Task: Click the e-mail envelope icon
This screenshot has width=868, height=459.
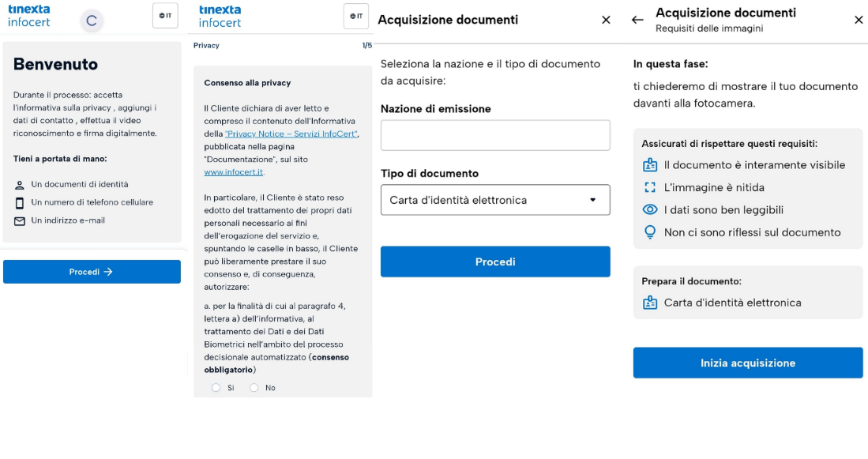Action: point(20,221)
